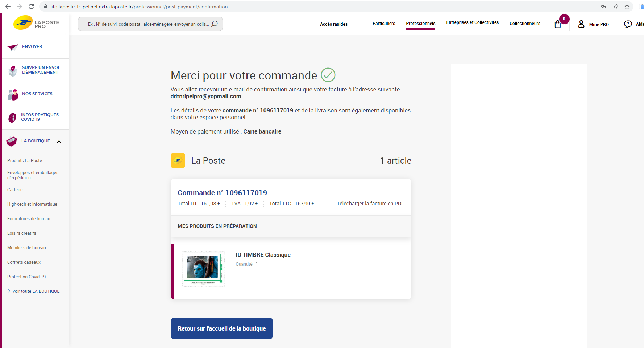Go back using browser back arrow
Viewport: 644px width, 352px height.
[8, 7]
